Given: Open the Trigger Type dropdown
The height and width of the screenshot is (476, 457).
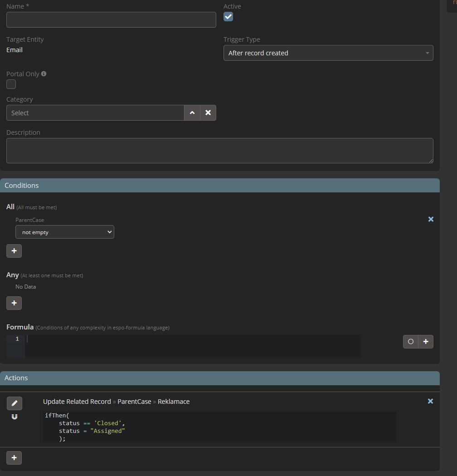Looking at the screenshot, I should tap(328, 53).
